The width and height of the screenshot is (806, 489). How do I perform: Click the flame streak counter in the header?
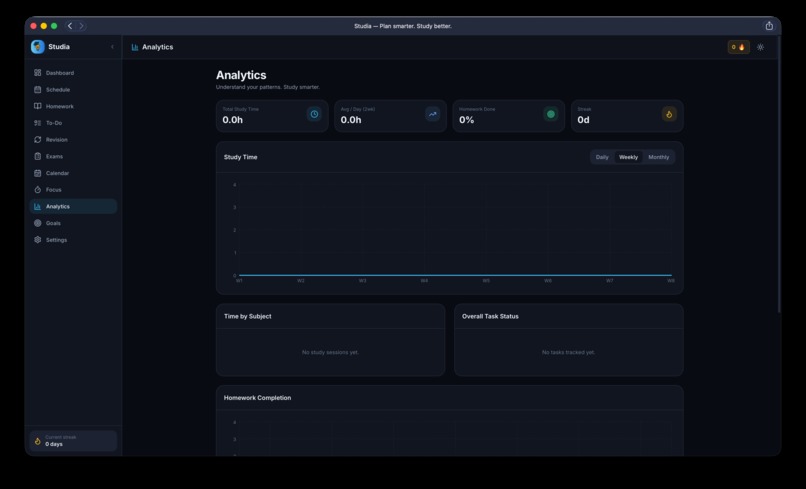point(738,47)
